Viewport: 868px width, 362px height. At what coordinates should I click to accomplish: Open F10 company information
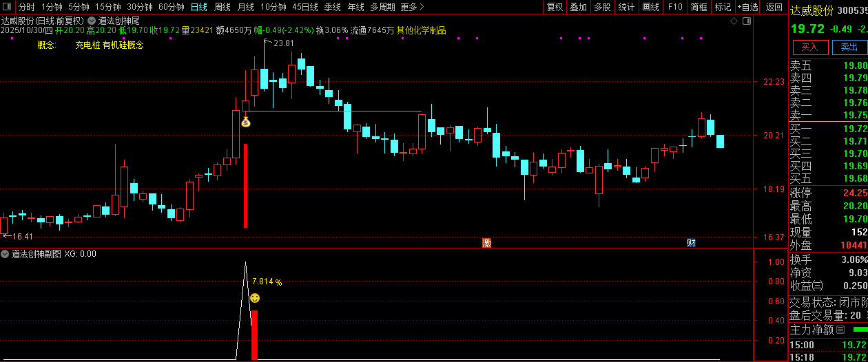675,7
